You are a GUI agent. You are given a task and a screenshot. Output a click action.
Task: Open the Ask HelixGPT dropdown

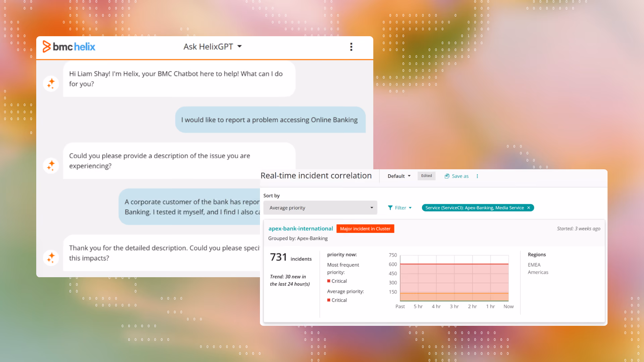[213, 47]
